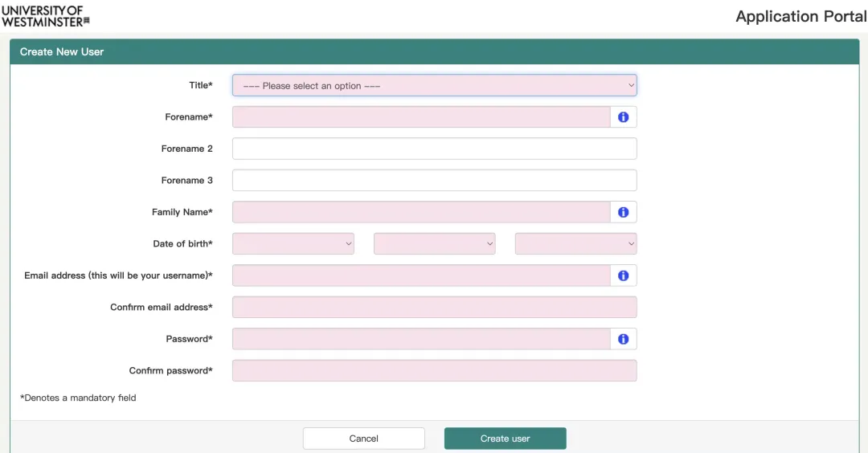This screenshot has width=868, height=453.
Task: Focus the Forename 2 text field
Action: 434,149
